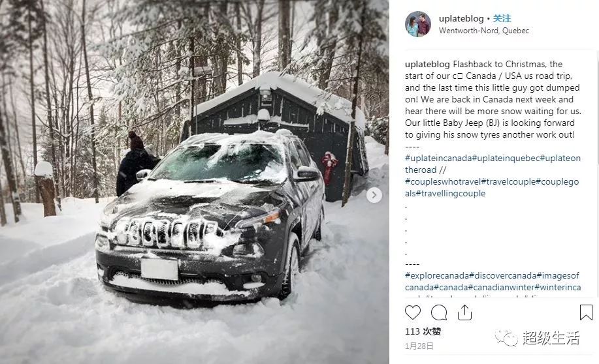The width and height of the screenshot is (599, 364).
Task: Open #coupleswhotravel hashtag
Action: click(443, 182)
